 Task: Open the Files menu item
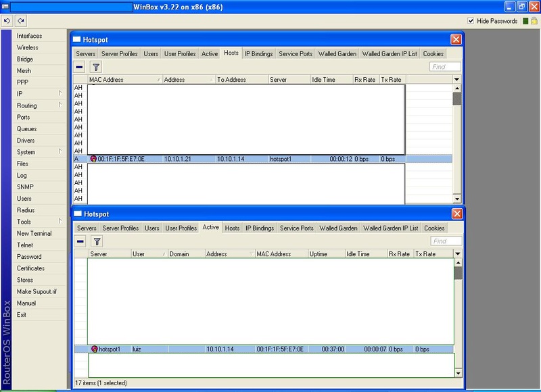(x=22, y=164)
